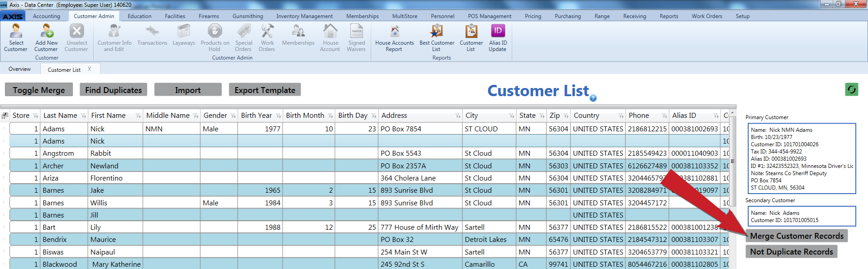Switch to the Reports ribbon tab
Viewport: 868px width, 269px height.
tap(669, 16)
